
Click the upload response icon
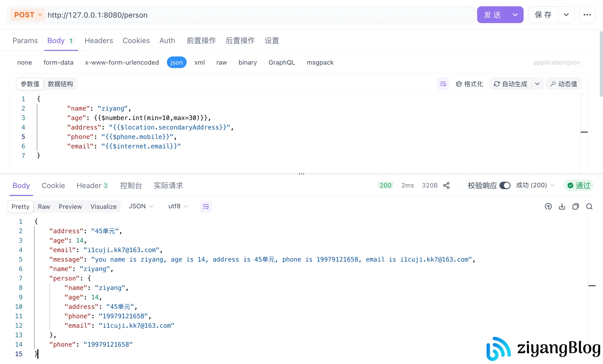548,207
